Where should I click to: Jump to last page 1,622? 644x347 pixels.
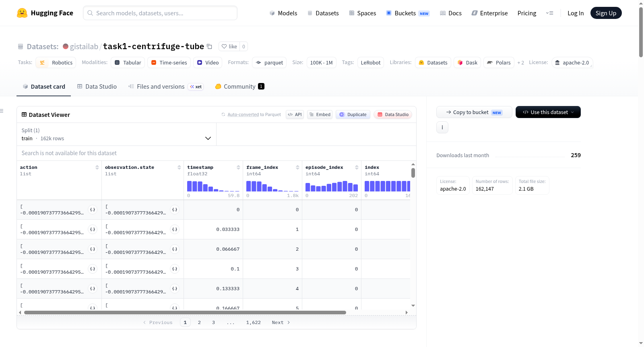coord(254,322)
